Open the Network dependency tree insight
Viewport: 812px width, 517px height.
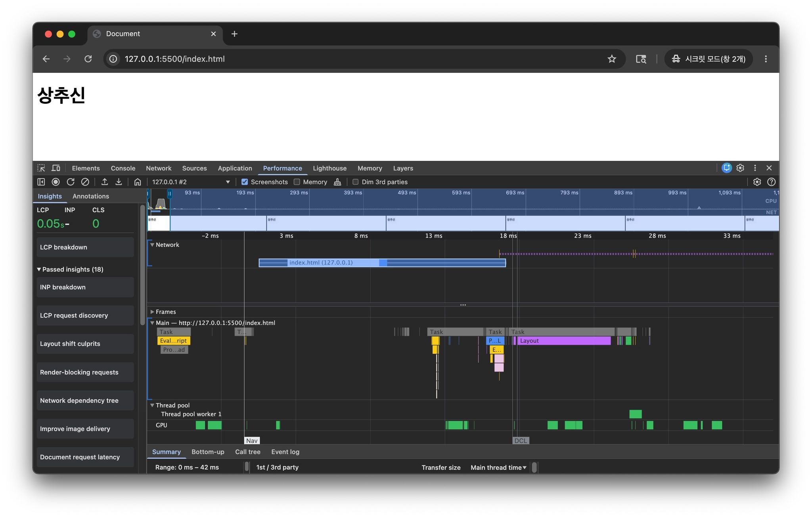click(85, 401)
